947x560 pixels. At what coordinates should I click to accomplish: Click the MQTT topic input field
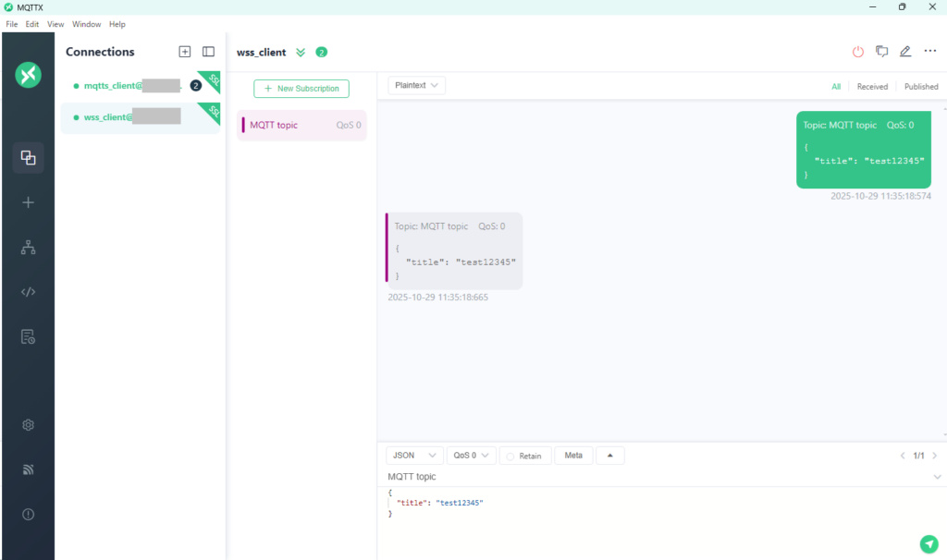[647, 477]
